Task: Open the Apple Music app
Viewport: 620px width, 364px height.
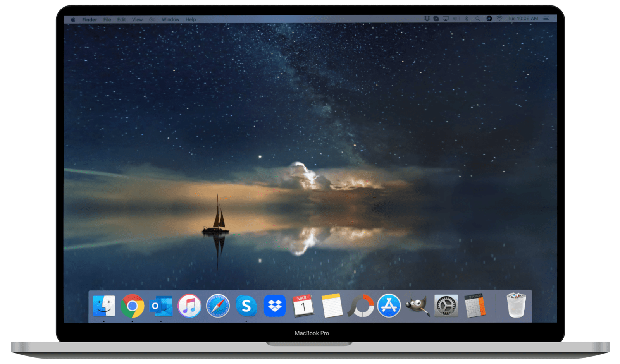Action: pos(189,306)
